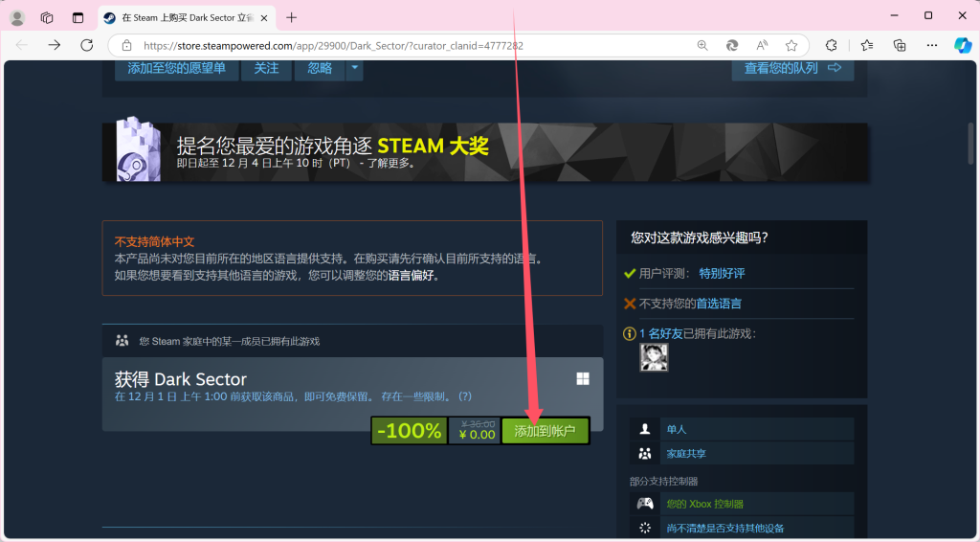View site information via the lock icon
Viewport: 980px width, 542px height.
coord(127,46)
